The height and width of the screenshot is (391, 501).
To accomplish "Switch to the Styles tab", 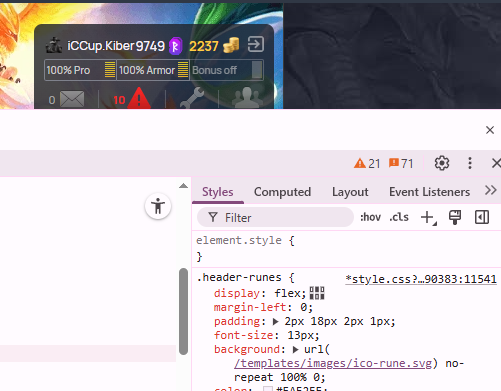I will (x=218, y=192).
